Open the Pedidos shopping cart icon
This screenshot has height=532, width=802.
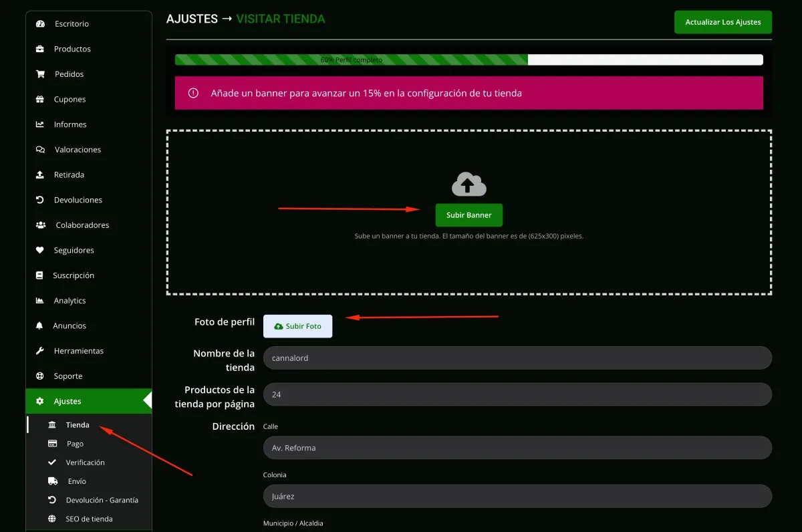(x=40, y=74)
